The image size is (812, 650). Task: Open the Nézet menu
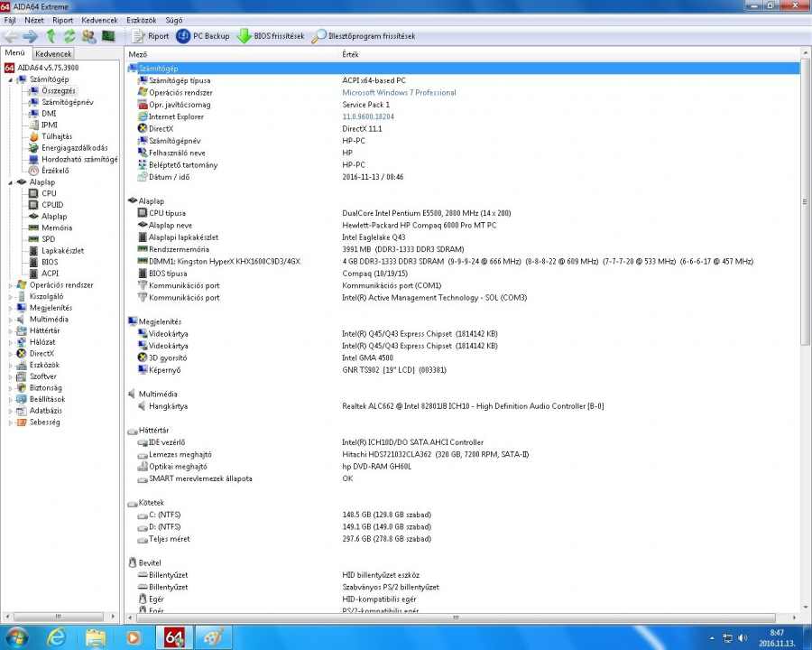pyautogui.click(x=34, y=20)
